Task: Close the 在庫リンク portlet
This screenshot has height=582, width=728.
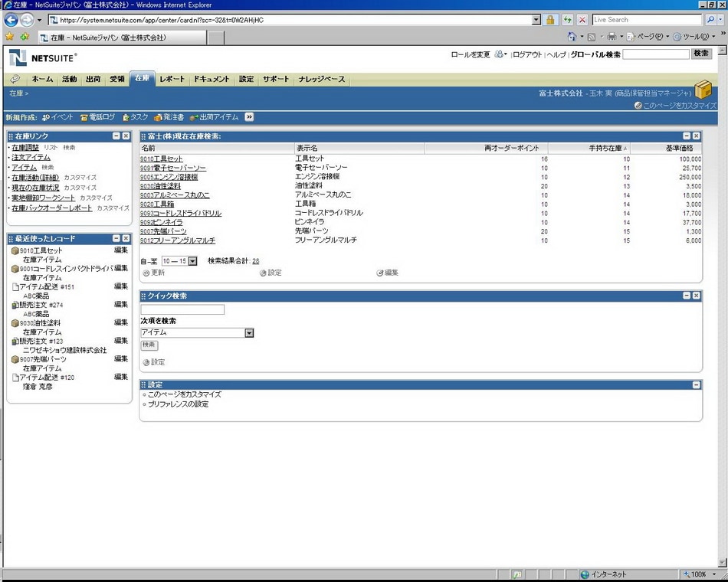Action: (x=126, y=136)
